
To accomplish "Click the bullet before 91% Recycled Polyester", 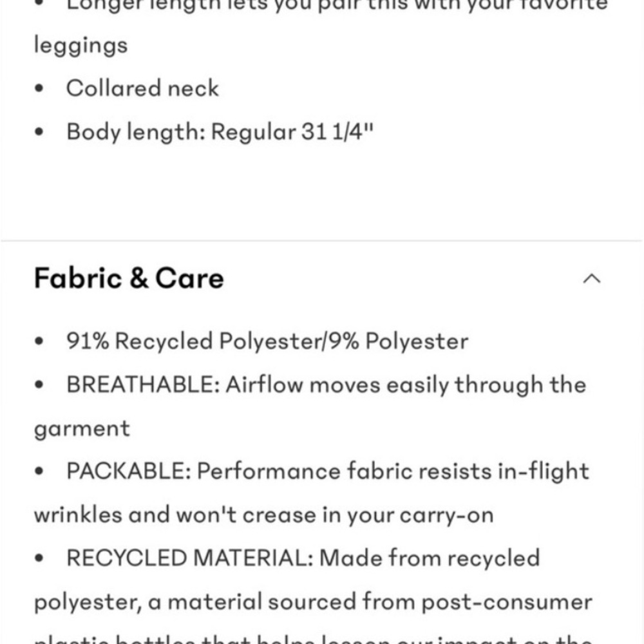I will (40, 342).
